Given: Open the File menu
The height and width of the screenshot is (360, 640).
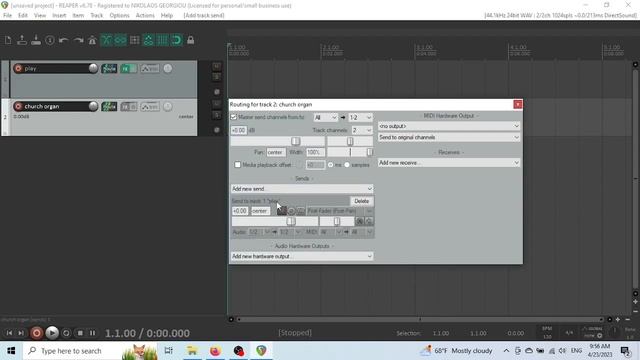Looking at the screenshot, I should click(x=7, y=16).
